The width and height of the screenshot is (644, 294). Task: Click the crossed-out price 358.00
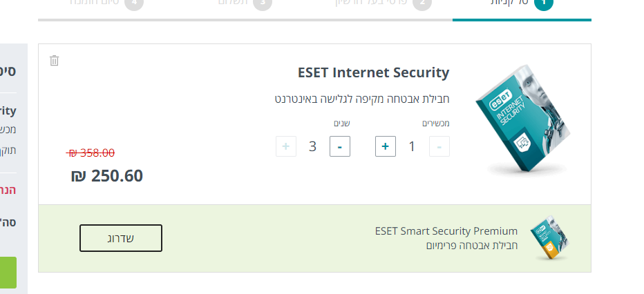pos(91,153)
